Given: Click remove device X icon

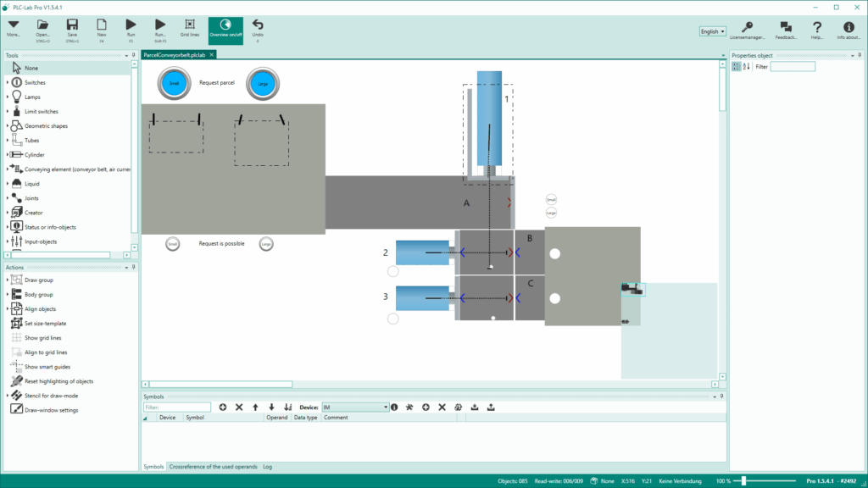Looking at the screenshot, I should coord(442,408).
